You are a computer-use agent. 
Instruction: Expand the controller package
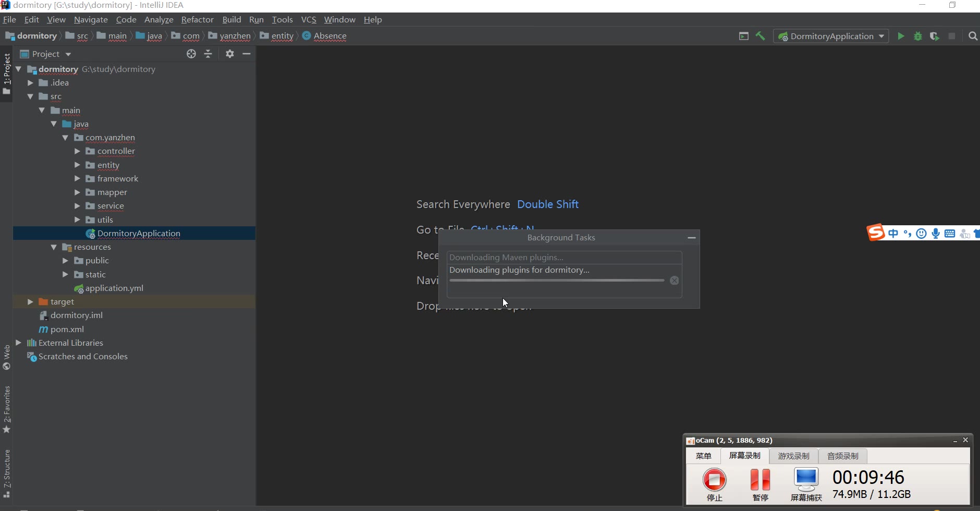[x=77, y=151]
